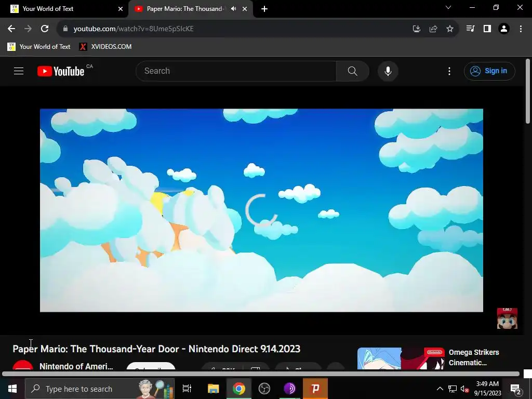The image size is (532, 399).
Task: Click the network tray icon
Action: click(x=453, y=389)
